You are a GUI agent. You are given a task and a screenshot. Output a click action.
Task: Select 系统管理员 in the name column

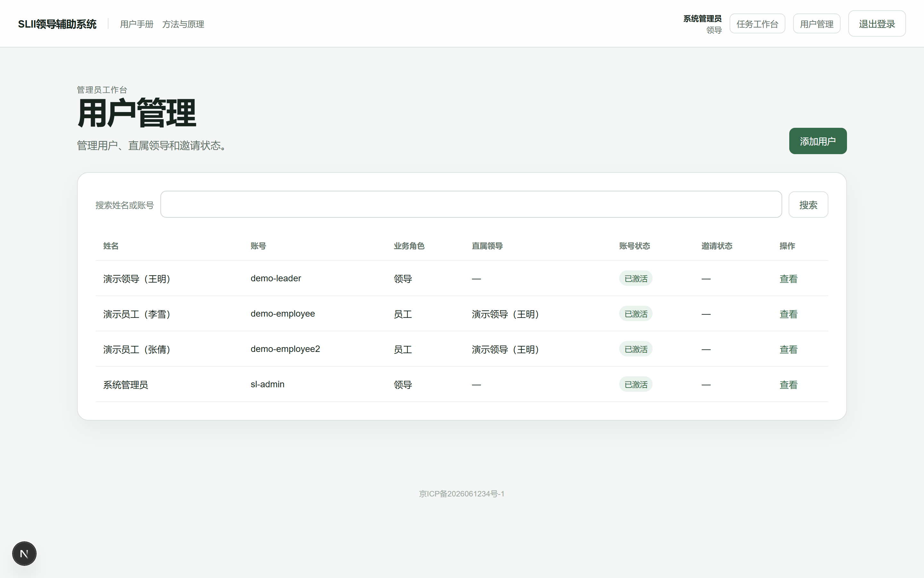126,385
